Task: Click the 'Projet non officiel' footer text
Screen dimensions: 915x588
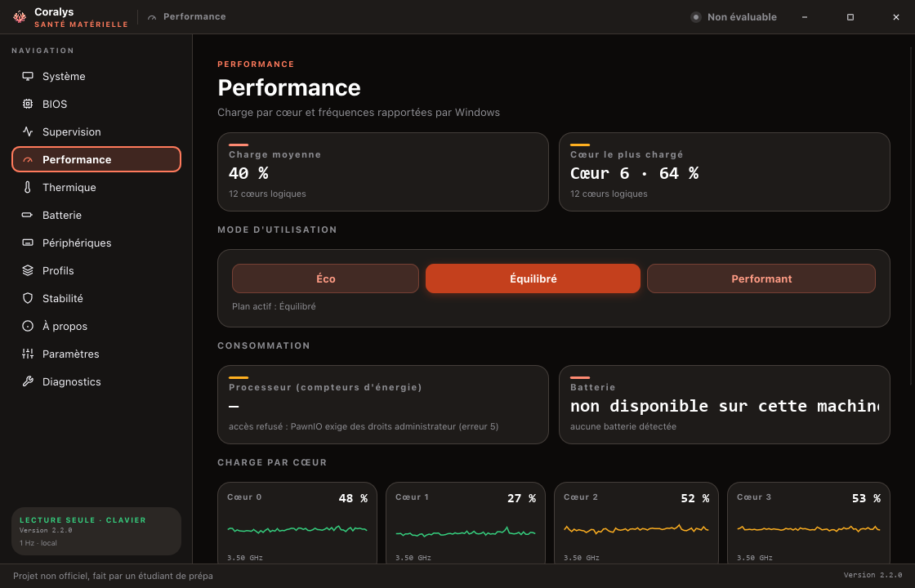Action: point(114,576)
